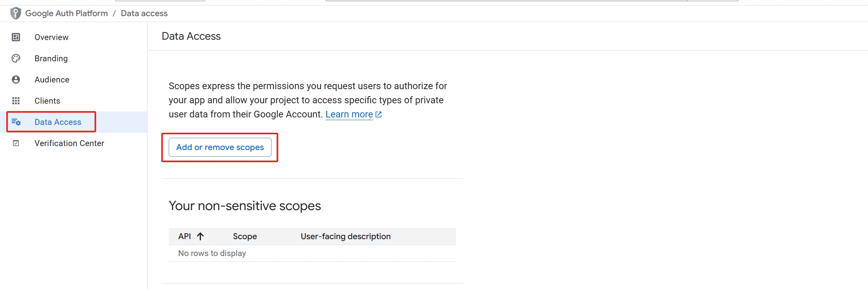Image resolution: width=868 pixels, height=289 pixels.
Task: Open the Learn more link
Action: 349,114
